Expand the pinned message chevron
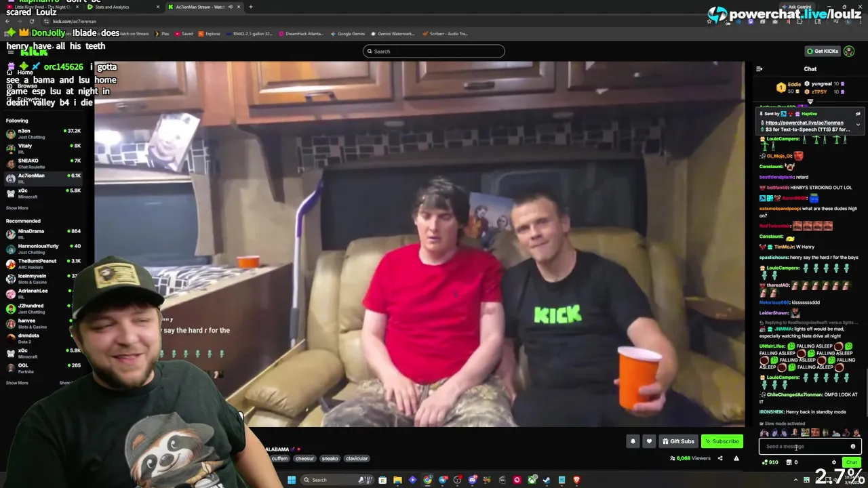The height and width of the screenshot is (488, 868). click(x=858, y=125)
